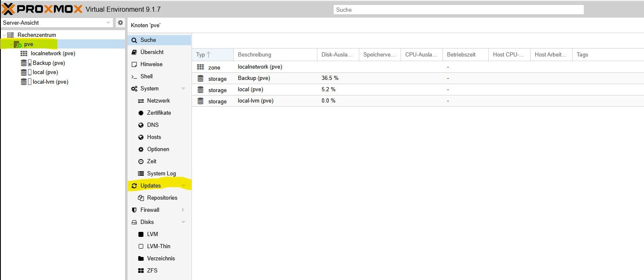Click the certificate badge icon of Zertifikate
644x280 pixels.
pos(141,113)
